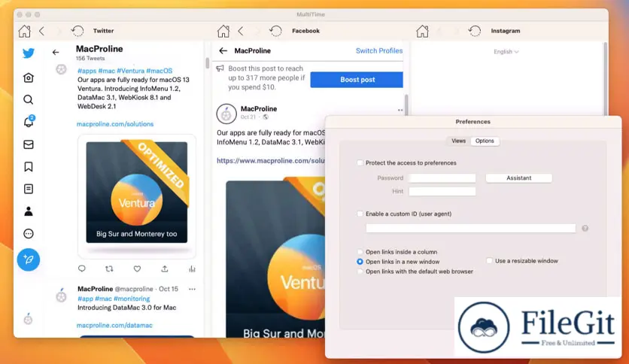
Task: Reload the Facebook column
Action: point(275,31)
